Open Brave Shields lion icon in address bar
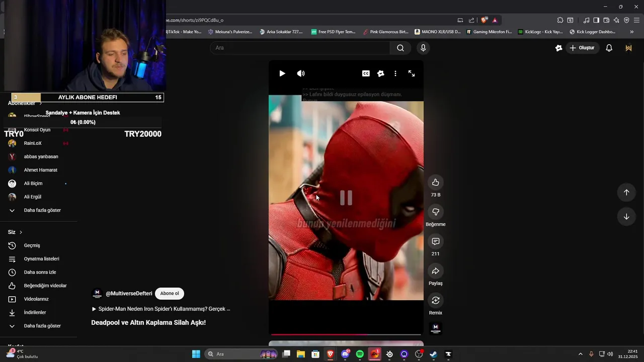This screenshot has width=644, height=362. tap(484, 20)
